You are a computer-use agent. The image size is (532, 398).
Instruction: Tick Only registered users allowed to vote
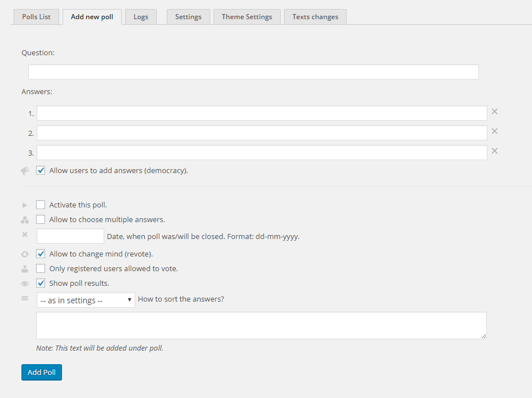41,268
